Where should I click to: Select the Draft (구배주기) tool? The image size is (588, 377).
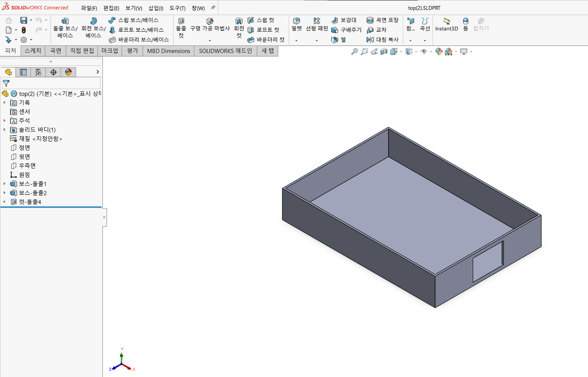click(346, 30)
